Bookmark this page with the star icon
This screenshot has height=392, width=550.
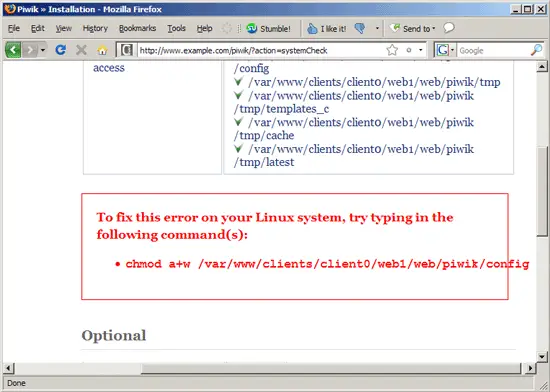coord(392,50)
